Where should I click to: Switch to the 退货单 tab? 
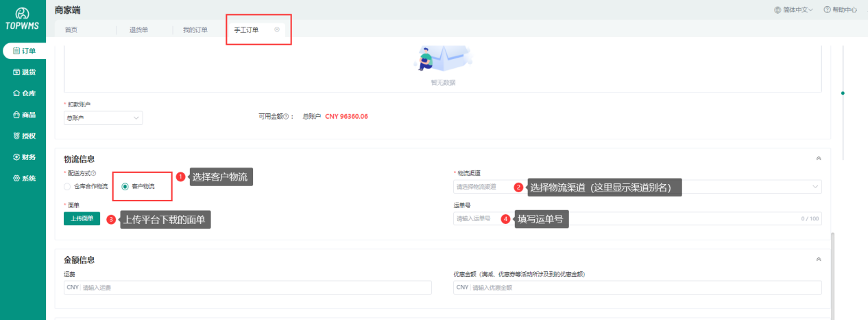click(138, 30)
